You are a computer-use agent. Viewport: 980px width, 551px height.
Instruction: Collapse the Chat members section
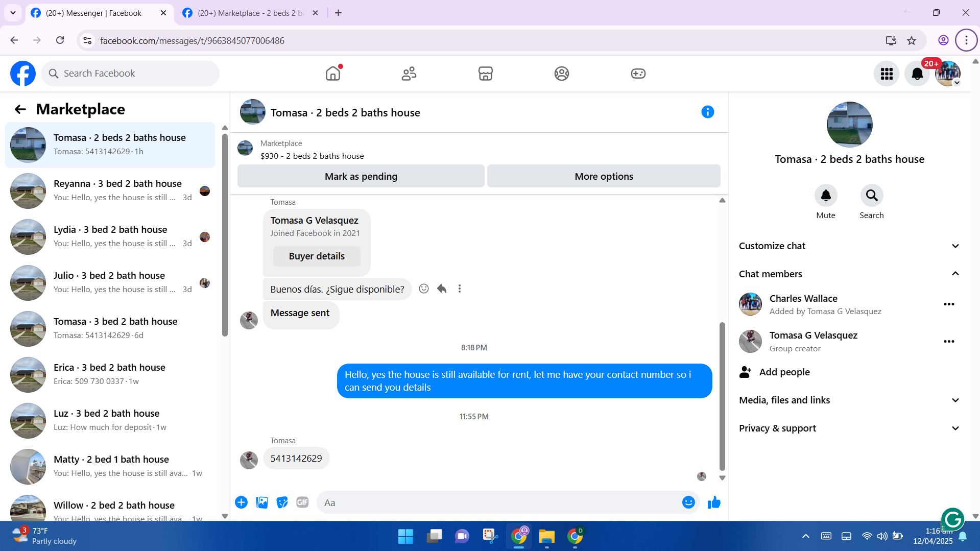coord(849,274)
